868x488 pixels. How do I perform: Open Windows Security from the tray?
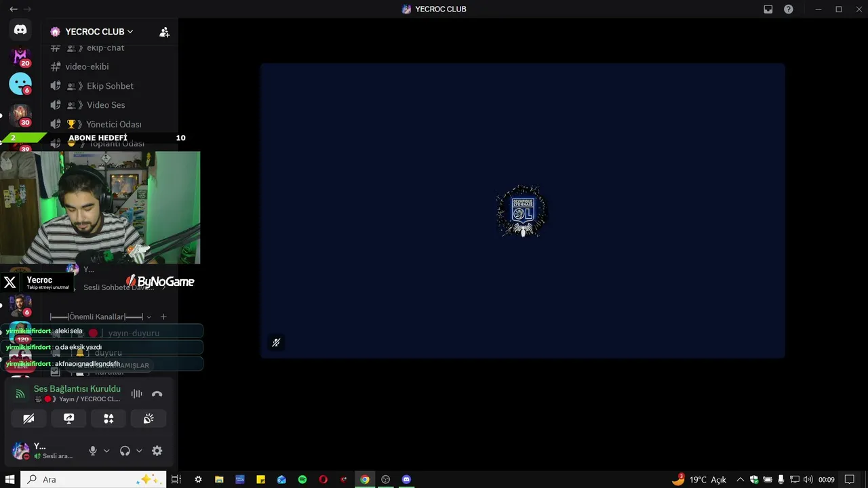click(x=754, y=479)
